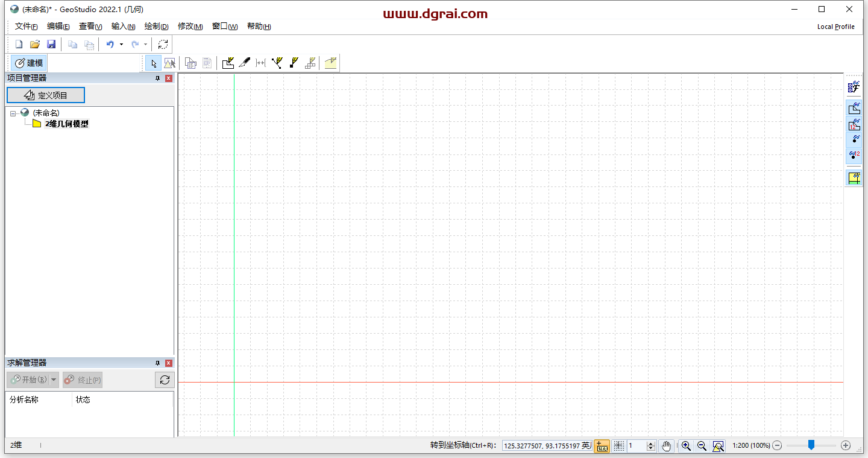Select the draw point and line tool
The width and height of the screenshot is (868, 458).
tap(294, 63)
